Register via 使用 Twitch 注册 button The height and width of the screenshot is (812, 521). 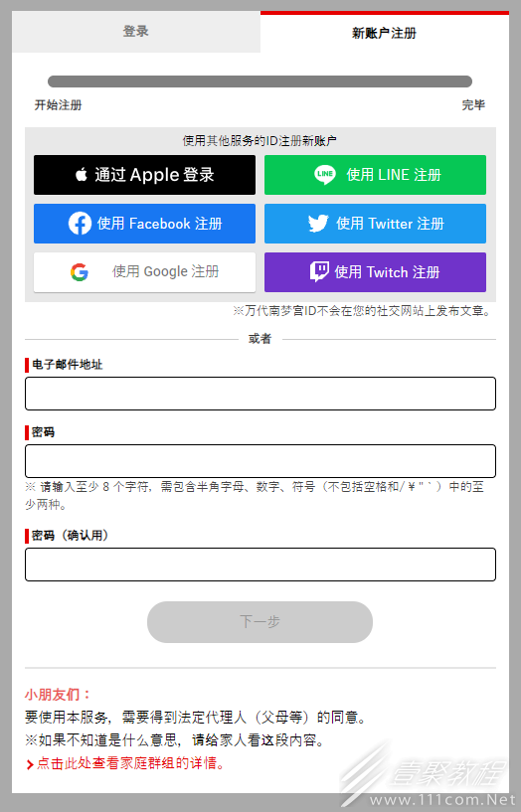(x=375, y=272)
